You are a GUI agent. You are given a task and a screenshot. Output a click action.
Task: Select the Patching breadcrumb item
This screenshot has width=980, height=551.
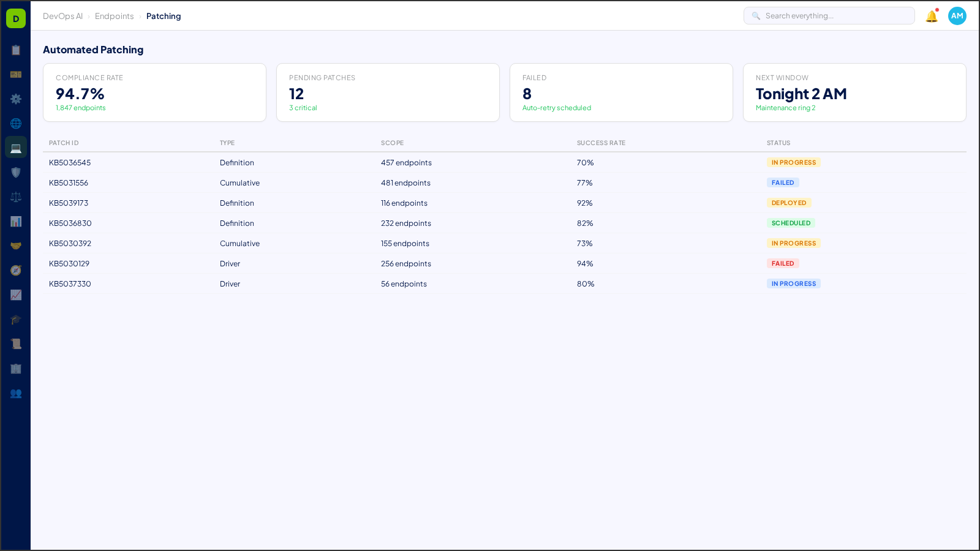(x=164, y=16)
